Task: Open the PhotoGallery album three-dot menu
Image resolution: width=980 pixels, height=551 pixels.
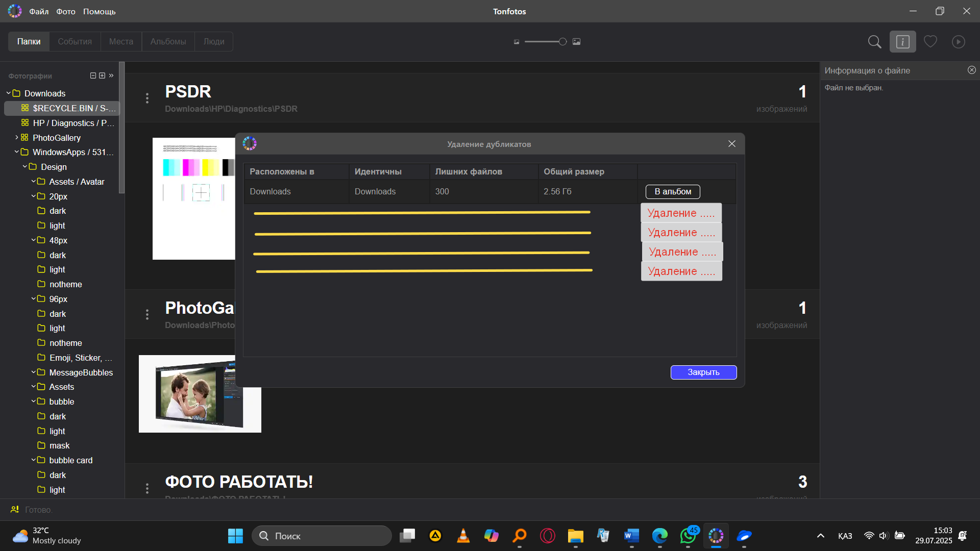Action: pyautogui.click(x=148, y=314)
